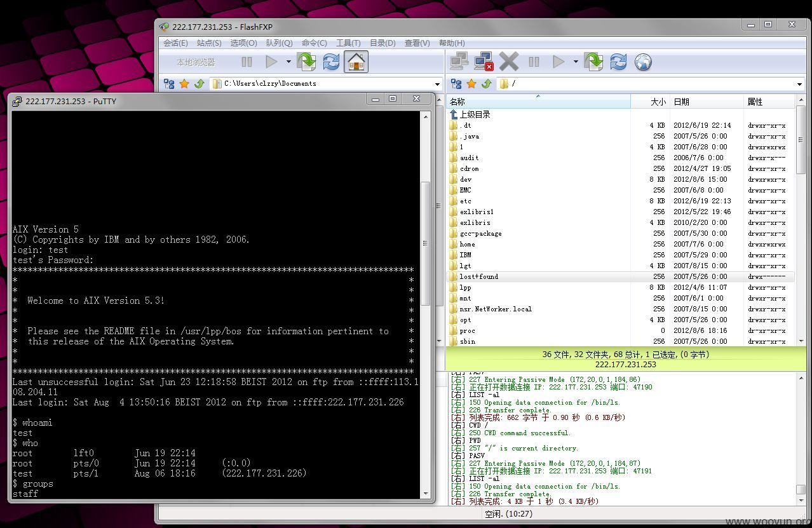Sort by 属性 column header
812x528 pixels.
[x=769, y=102]
